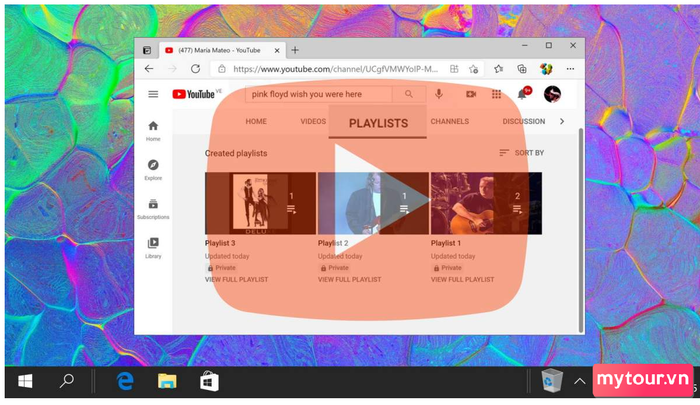Start voice search with microphone
Image resolution: width=700 pixels, height=405 pixels.
(x=439, y=94)
